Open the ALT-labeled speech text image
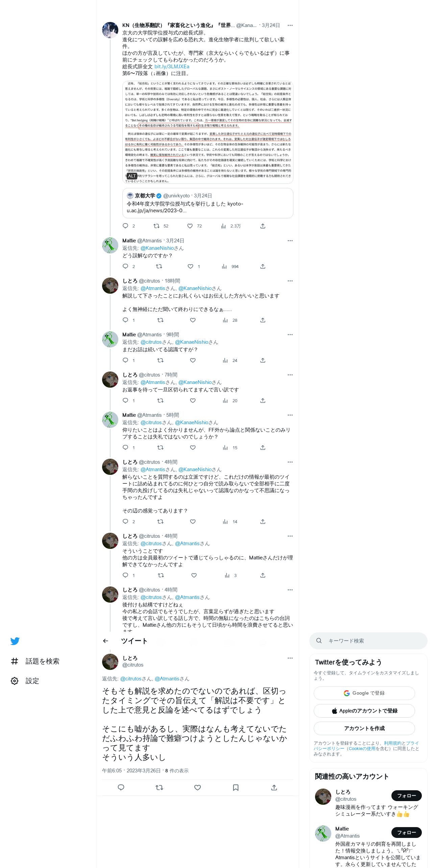Screen dimensions: 434x868 coord(208,132)
